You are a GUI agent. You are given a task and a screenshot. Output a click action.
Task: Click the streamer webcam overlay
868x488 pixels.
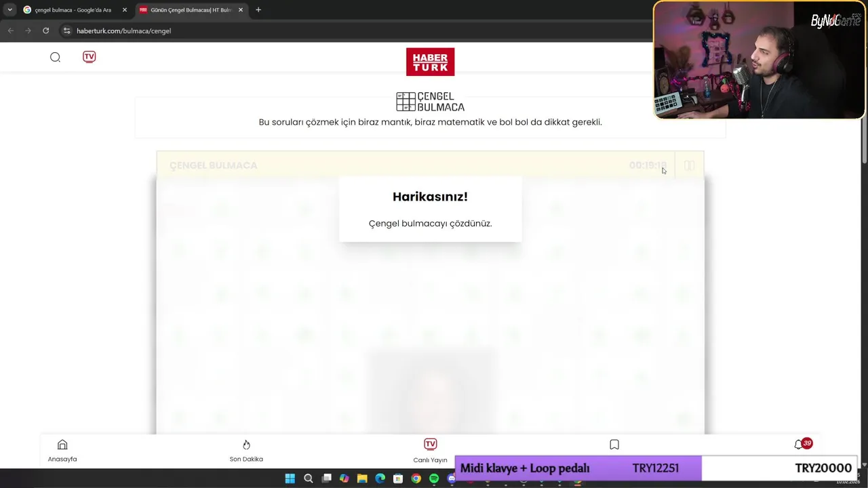pos(759,60)
